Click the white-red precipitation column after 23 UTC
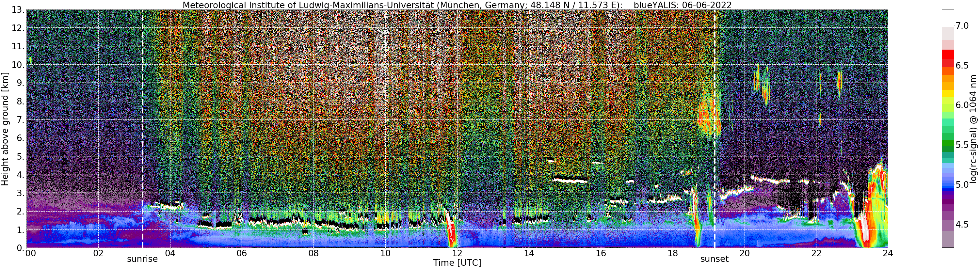Screen dimensions: 980x269 click(864, 228)
